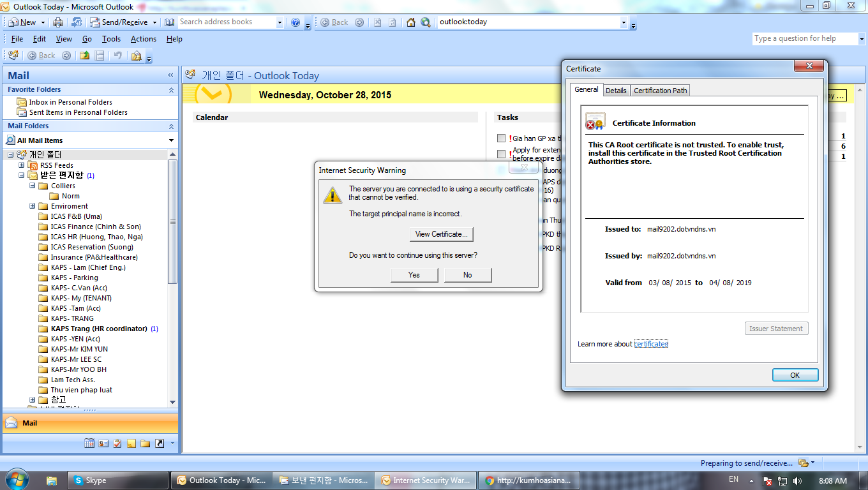Click the Refresh icon in web toolbar
868x490 pixels.
click(392, 22)
